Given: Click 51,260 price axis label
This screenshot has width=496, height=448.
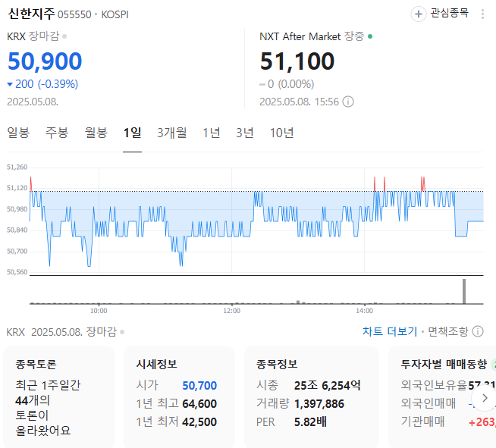Looking at the screenshot, I should 17,168.
